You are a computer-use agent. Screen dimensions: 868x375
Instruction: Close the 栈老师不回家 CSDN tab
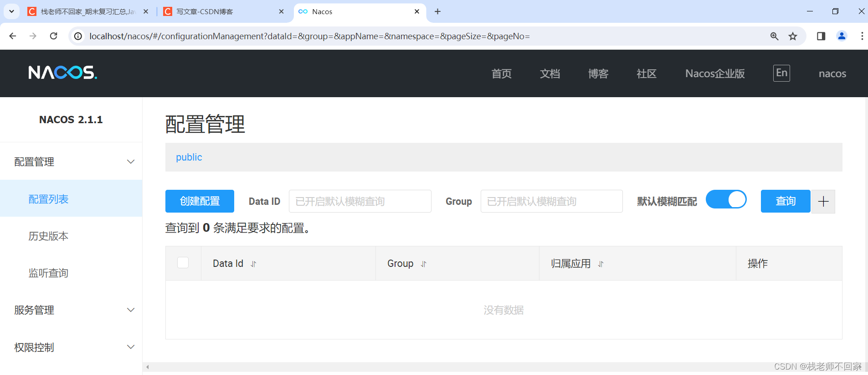coord(146,11)
